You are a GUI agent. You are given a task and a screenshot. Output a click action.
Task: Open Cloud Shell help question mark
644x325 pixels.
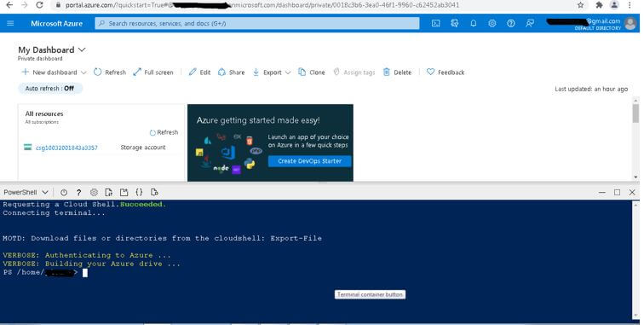tap(78, 192)
